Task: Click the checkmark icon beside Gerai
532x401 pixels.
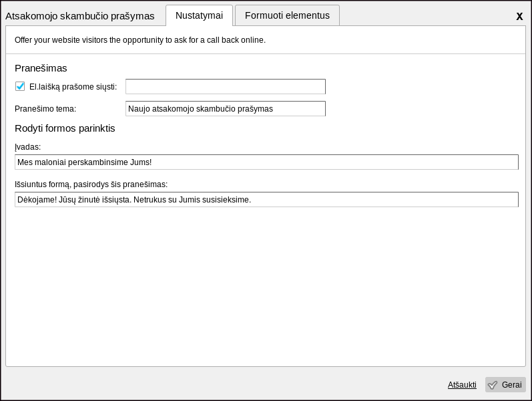Action: click(493, 385)
